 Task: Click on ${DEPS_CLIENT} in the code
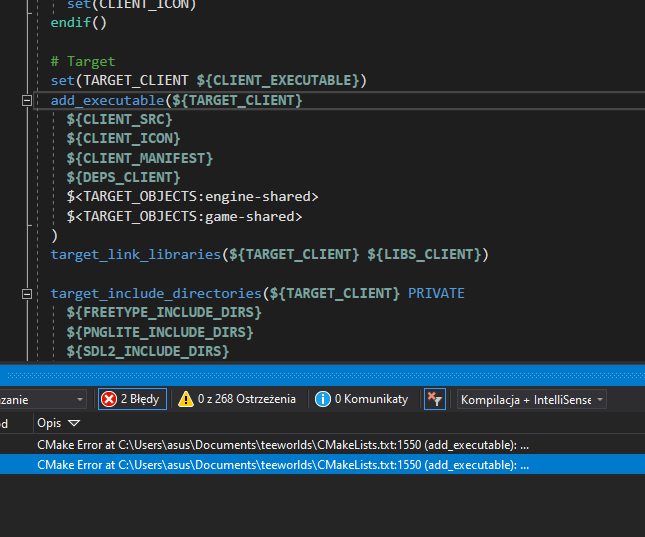point(123,177)
